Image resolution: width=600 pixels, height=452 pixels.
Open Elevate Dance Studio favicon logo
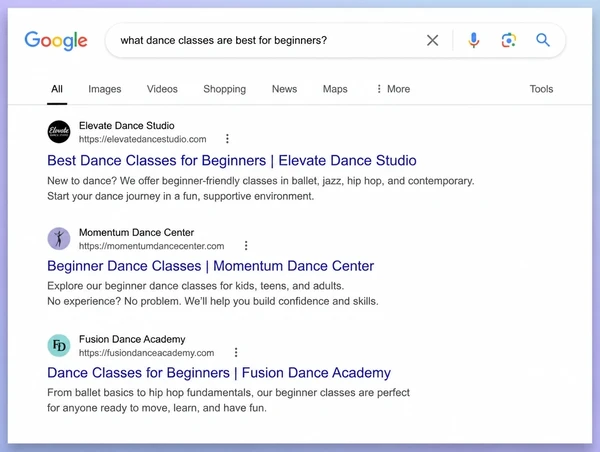pyautogui.click(x=59, y=132)
